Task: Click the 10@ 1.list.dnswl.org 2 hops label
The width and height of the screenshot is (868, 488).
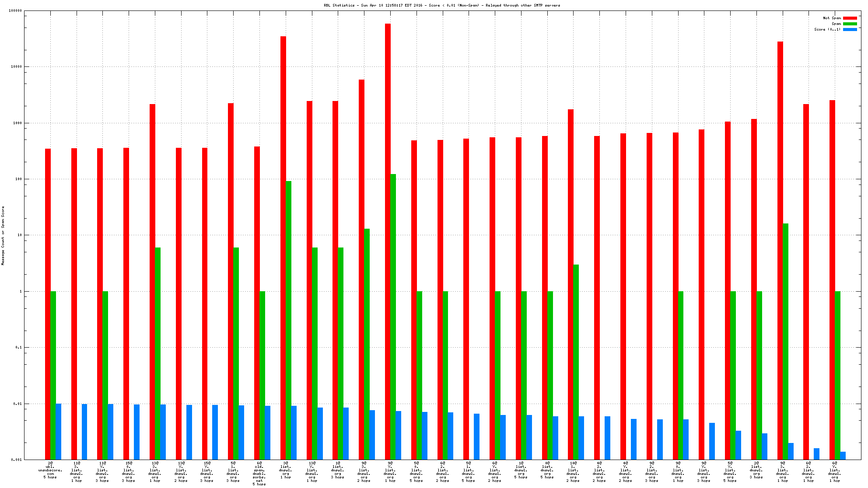Action: 573,472
